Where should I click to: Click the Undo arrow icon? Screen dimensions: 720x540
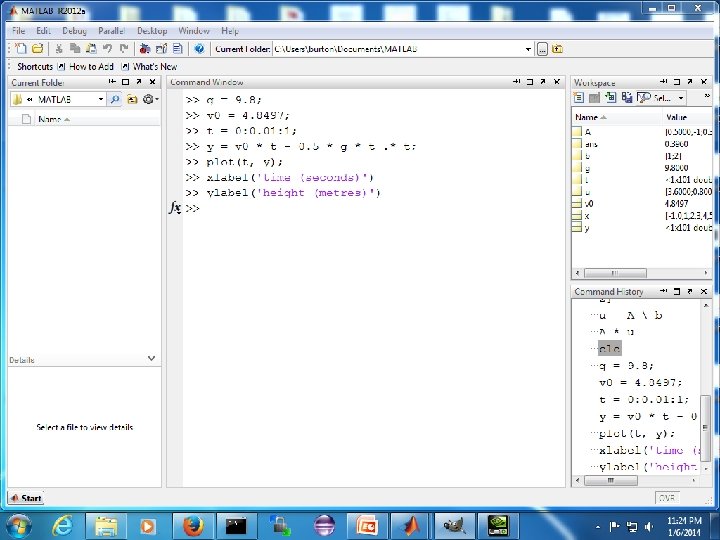click(107, 48)
